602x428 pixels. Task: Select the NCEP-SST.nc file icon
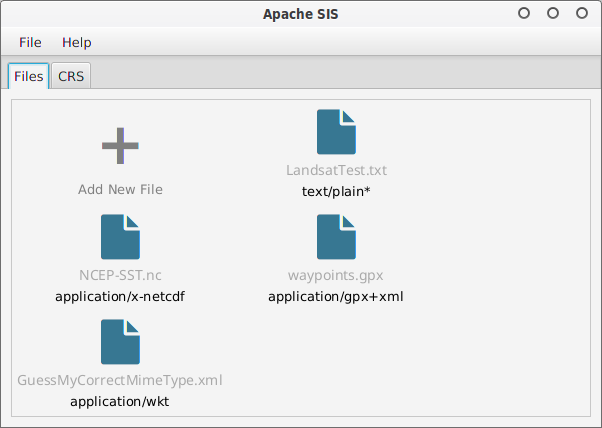click(120, 237)
